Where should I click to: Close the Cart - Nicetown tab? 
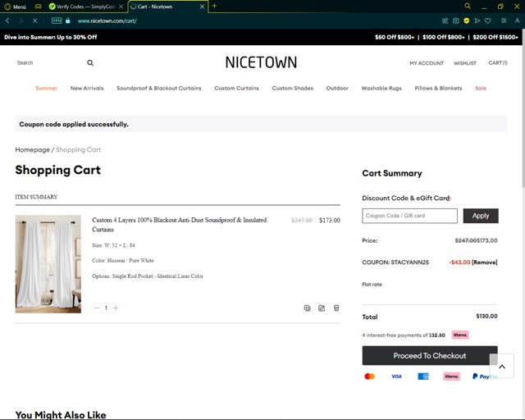click(202, 7)
